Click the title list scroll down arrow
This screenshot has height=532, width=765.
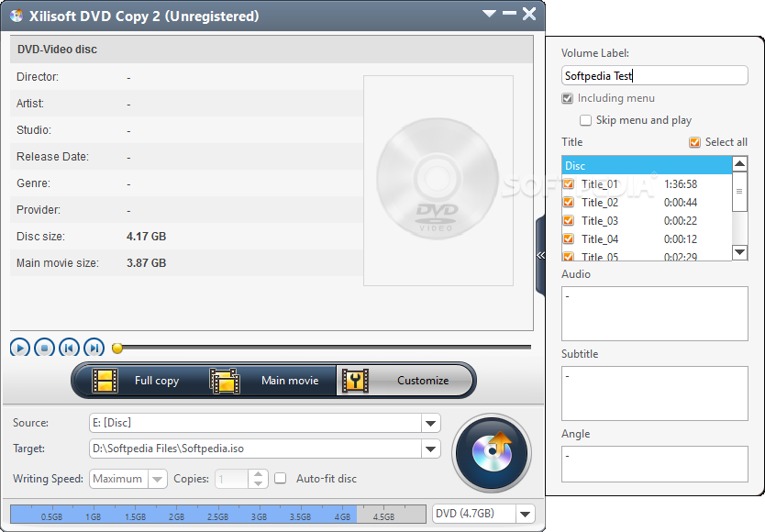[740, 252]
